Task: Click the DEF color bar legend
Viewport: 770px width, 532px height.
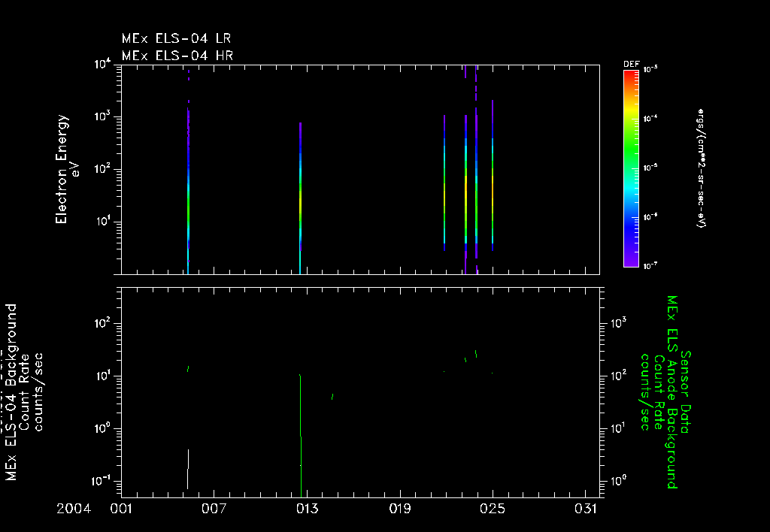Action: 631,169
